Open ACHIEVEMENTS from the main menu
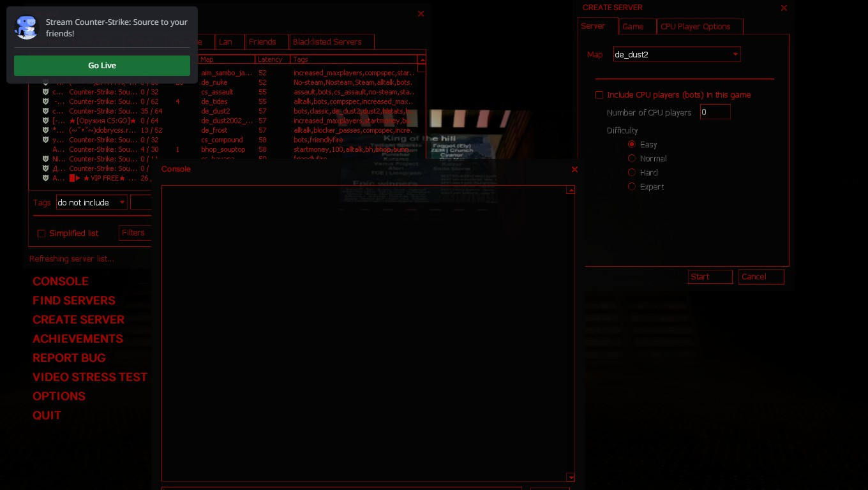Screen dimensions: 868x490 (x=78, y=339)
